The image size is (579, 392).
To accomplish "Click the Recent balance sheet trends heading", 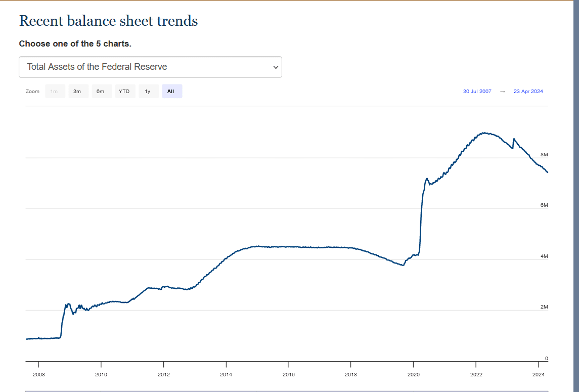I will point(108,21).
